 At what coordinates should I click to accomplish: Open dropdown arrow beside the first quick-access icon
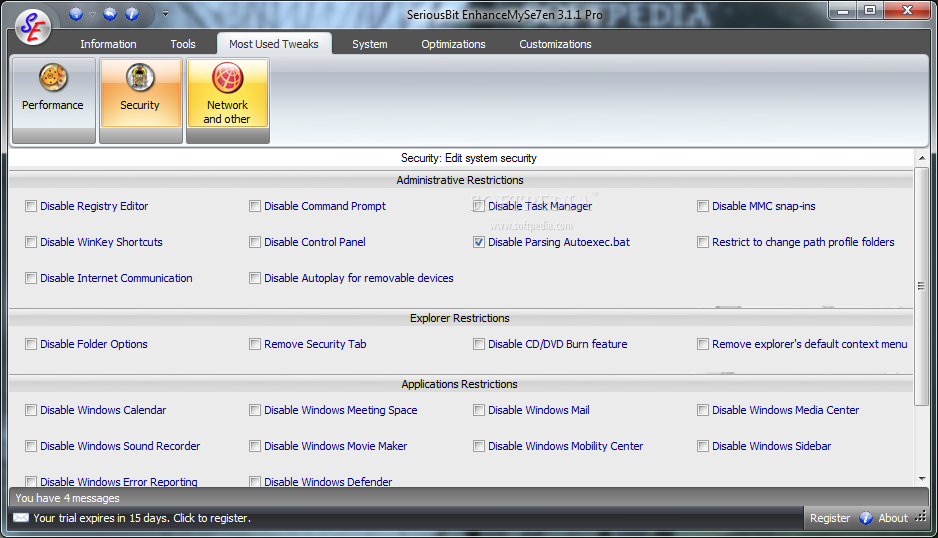[93, 14]
